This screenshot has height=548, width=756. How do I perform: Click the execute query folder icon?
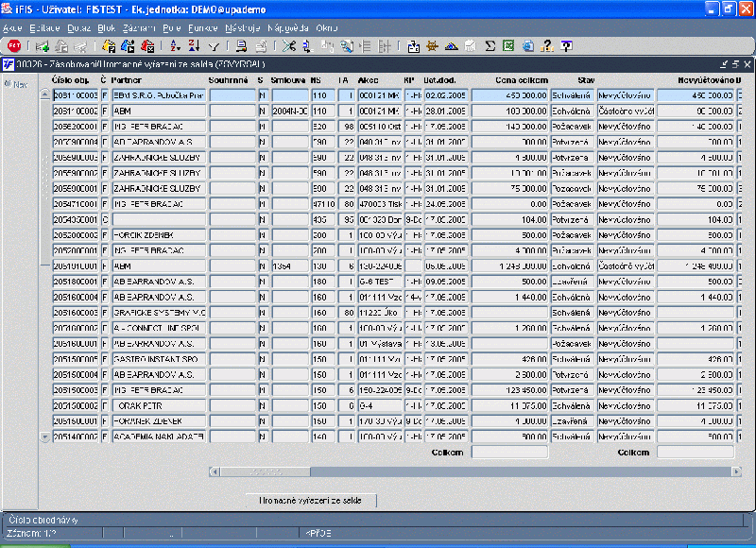click(x=128, y=46)
